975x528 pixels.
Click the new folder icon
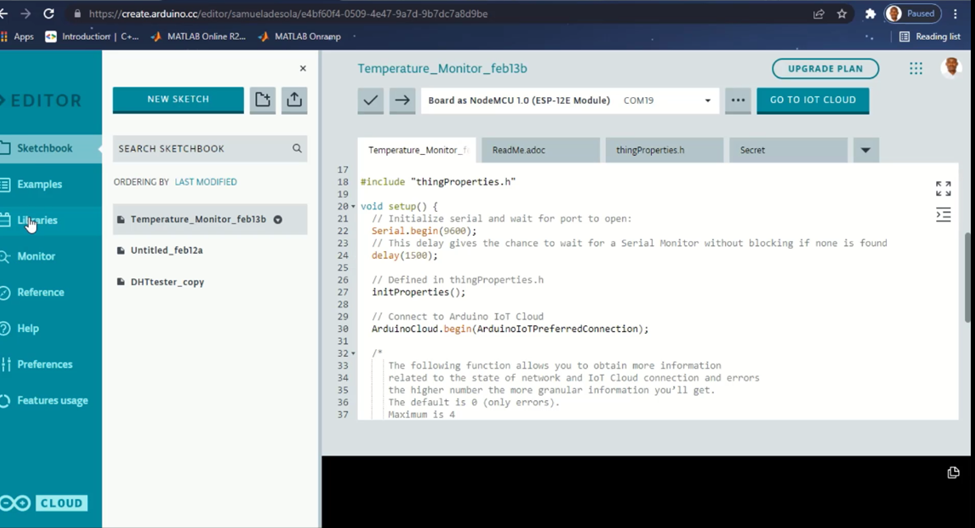(262, 100)
